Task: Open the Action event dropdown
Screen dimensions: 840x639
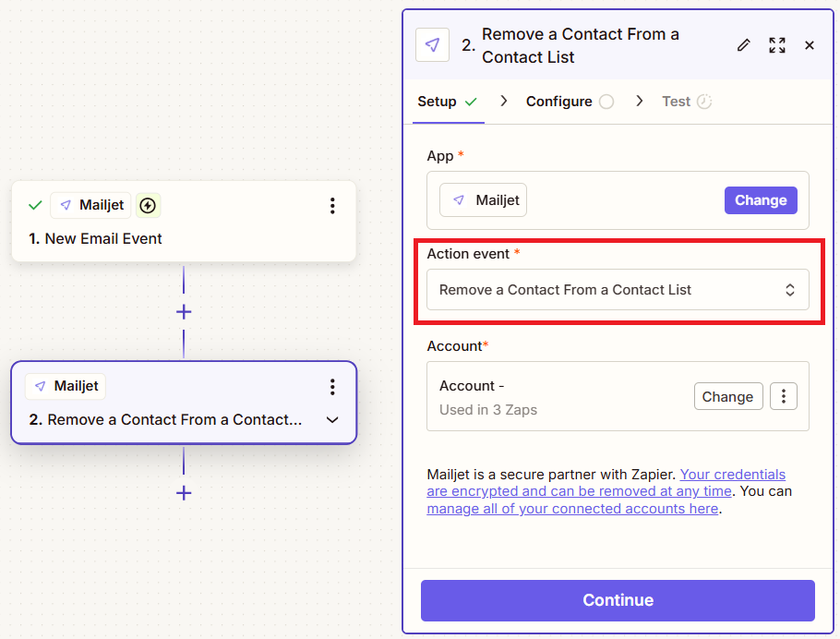Action: (618, 289)
